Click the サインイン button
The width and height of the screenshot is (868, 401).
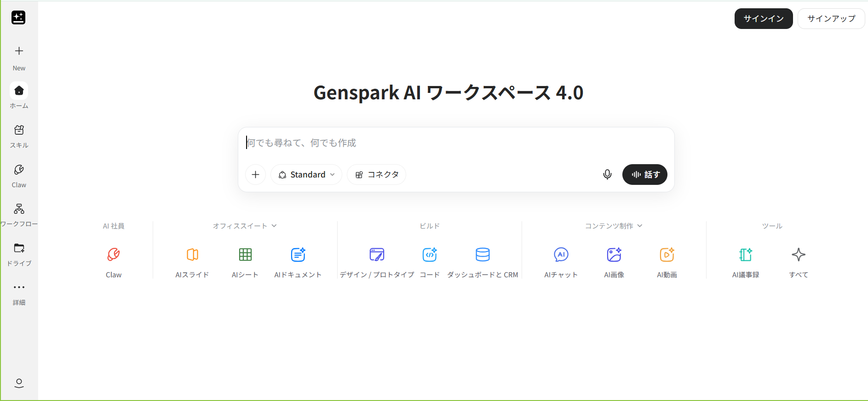coord(764,18)
